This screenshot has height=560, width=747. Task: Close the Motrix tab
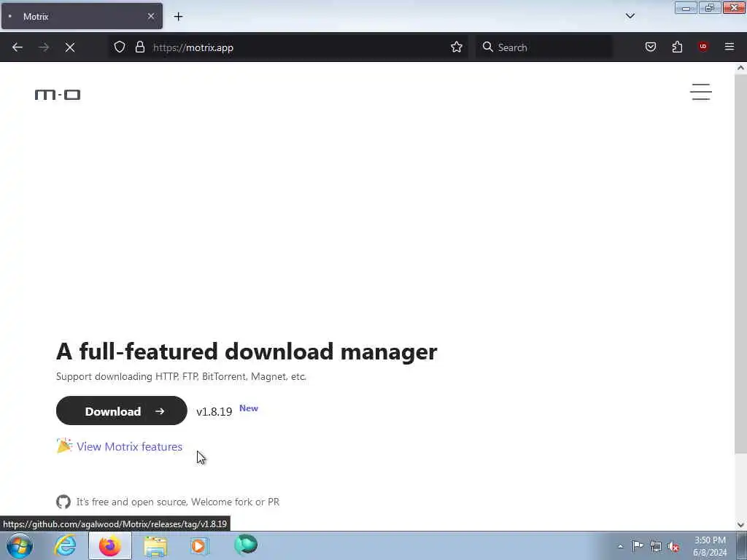click(151, 16)
